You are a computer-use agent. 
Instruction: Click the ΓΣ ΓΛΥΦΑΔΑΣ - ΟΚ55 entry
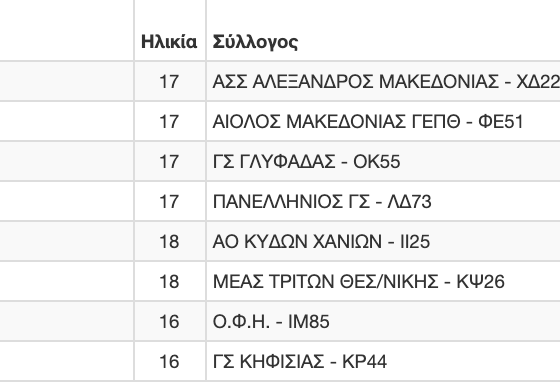(x=306, y=161)
